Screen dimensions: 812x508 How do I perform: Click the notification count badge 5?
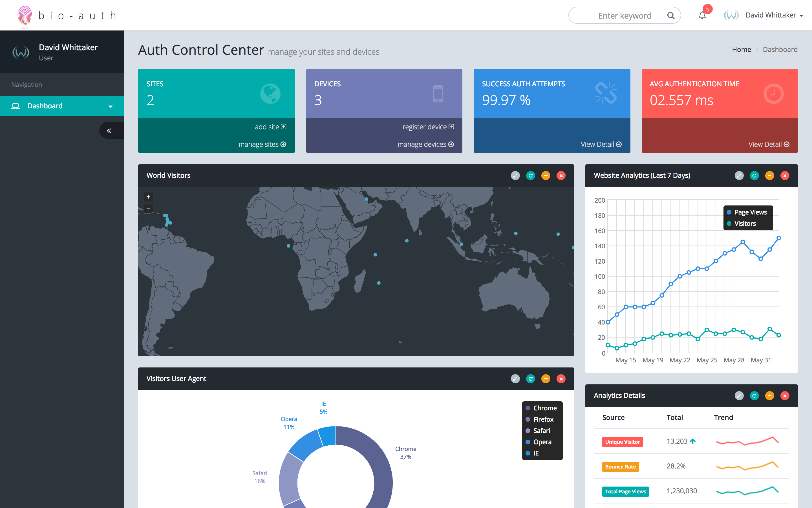pos(707,9)
